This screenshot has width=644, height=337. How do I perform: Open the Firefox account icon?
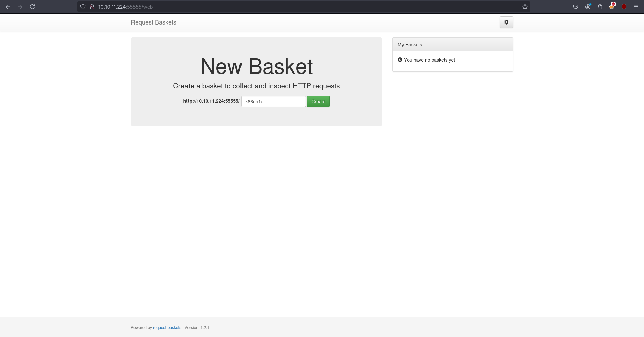point(588,7)
